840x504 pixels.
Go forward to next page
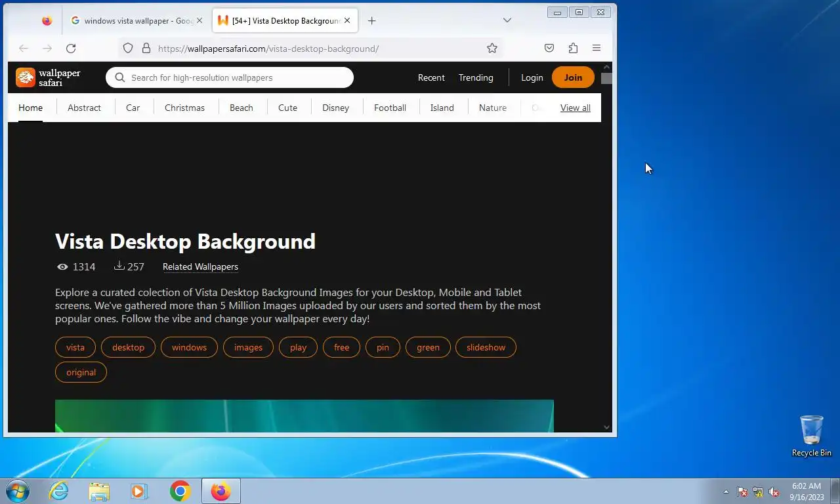tap(47, 48)
